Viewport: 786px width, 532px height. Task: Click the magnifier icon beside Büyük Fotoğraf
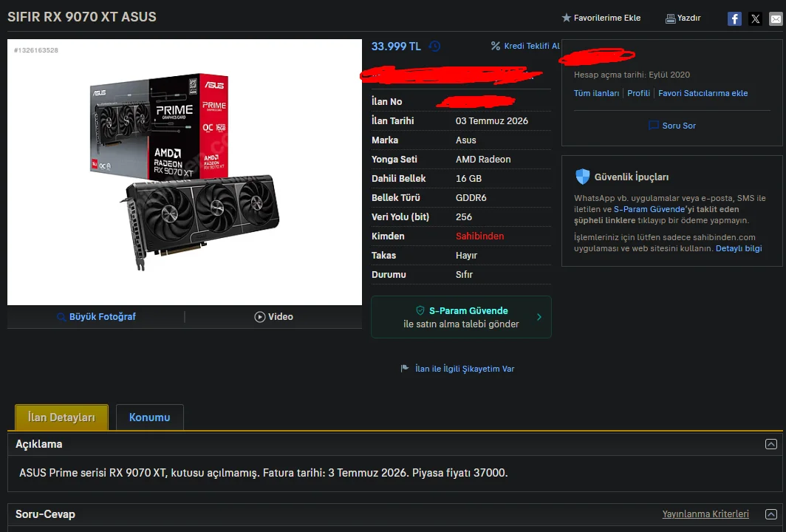pos(61,317)
